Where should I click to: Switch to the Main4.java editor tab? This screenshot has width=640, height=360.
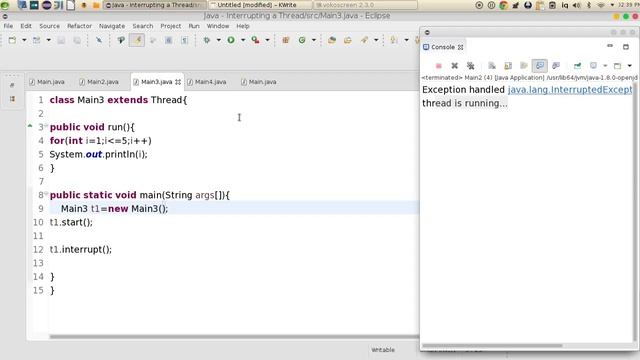[x=207, y=82]
